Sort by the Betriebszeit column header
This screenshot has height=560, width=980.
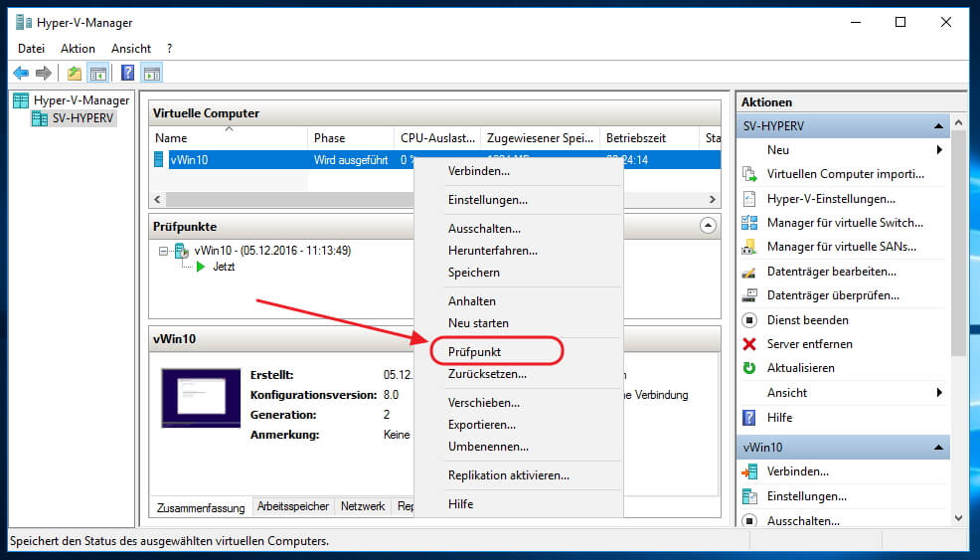(x=649, y=137)
